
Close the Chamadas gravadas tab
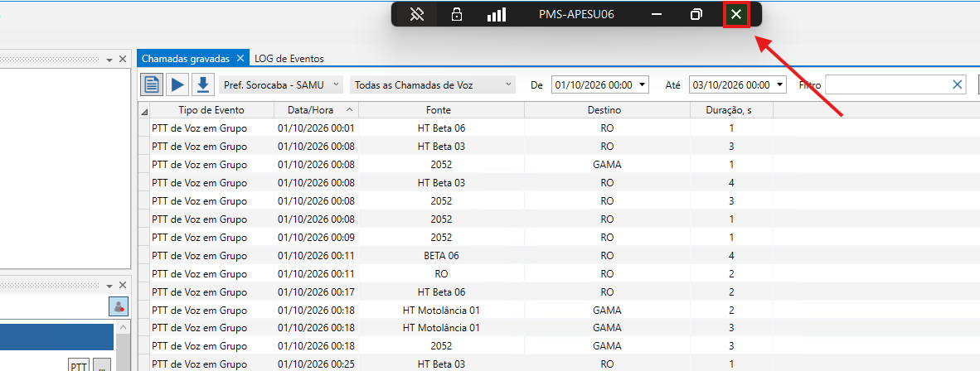click(x=240, y=58)
